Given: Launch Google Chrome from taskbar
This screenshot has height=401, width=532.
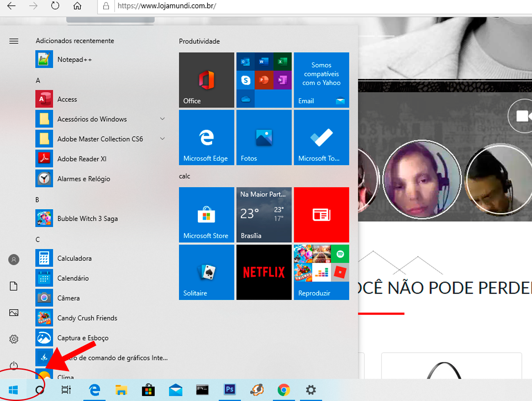Looking at the screenshot, I should (284, 390).
